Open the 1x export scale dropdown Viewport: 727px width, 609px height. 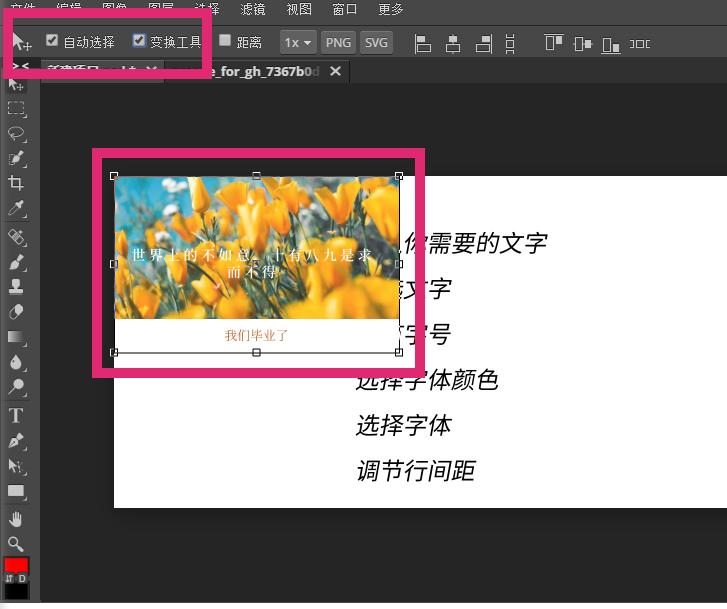click(x=298, y=43)
